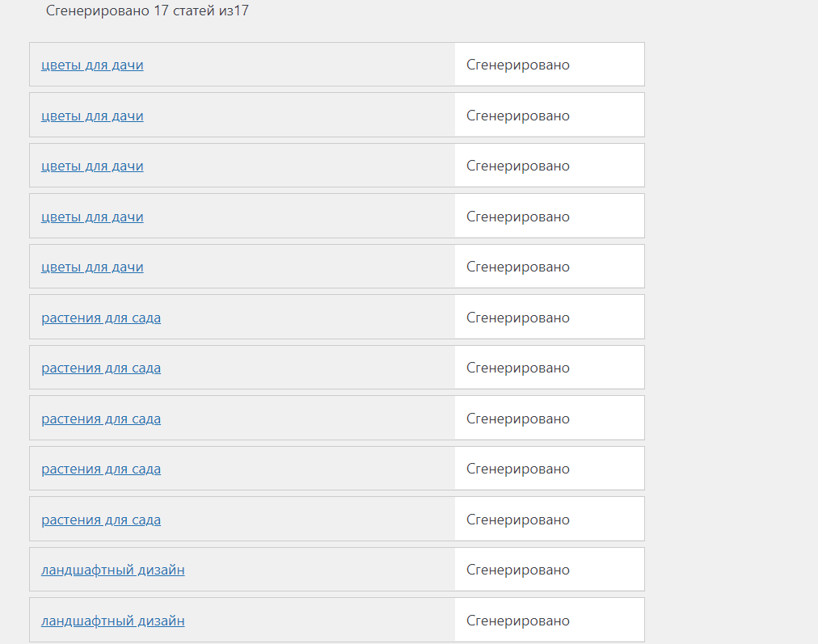Image resolution: width=818 pixels, height=644 pixels.
Task: Open the second 'цветы для дачи' link
Action: tap(92, 116)
